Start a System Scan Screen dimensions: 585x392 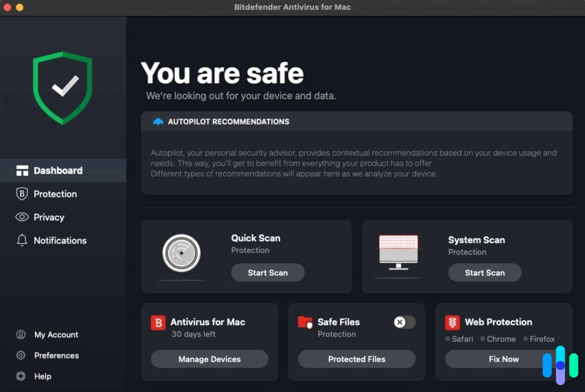[x=484, y=273]
